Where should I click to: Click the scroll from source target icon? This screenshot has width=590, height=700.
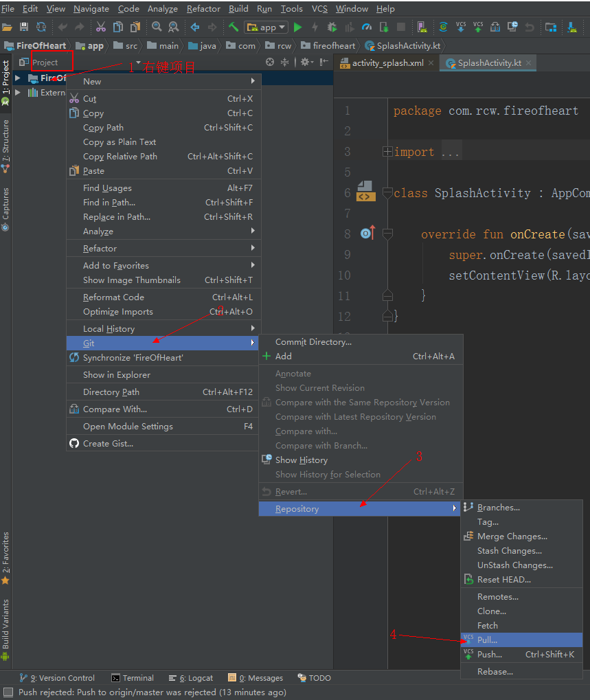[270, 62]
